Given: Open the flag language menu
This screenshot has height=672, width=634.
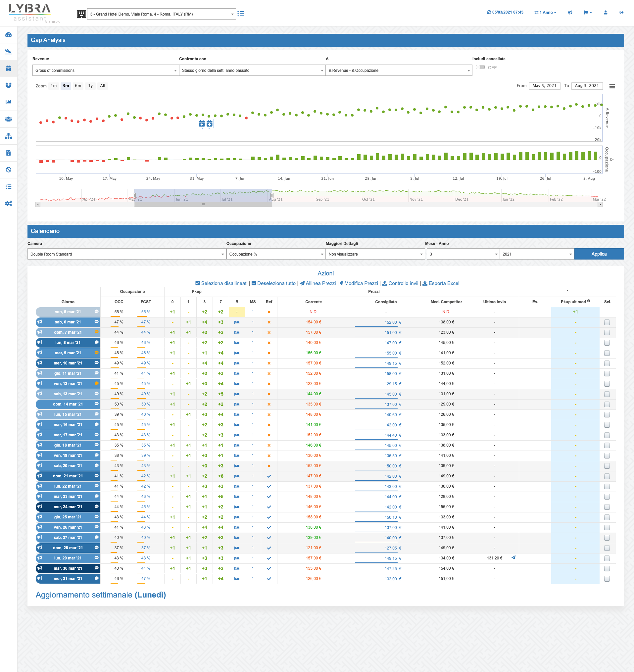Looking at the screenshot, I should click(588, 13).
